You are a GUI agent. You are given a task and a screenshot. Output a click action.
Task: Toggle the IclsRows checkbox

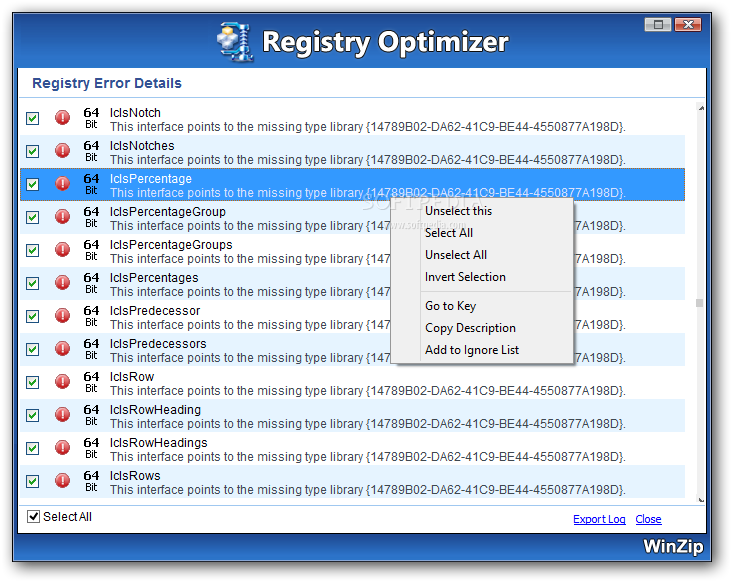click(33, 481)
